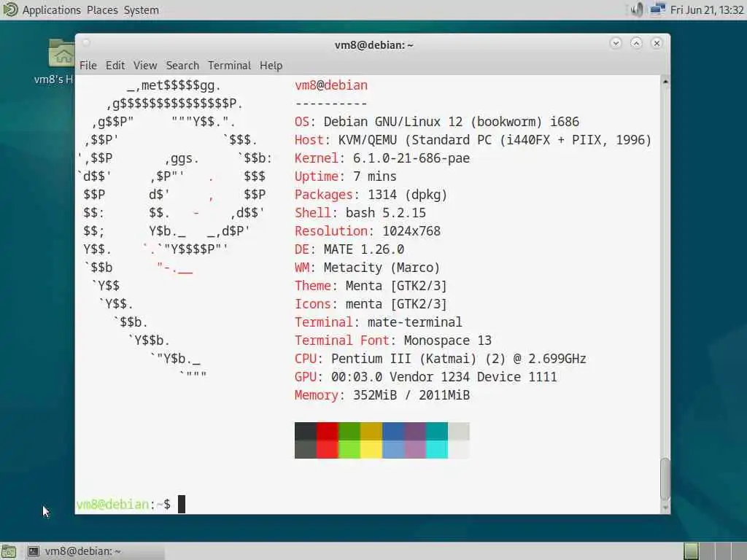Viewport: 747px width, 560px height.
Task: Click the bright yellow color block
Action: coord(371,449)
